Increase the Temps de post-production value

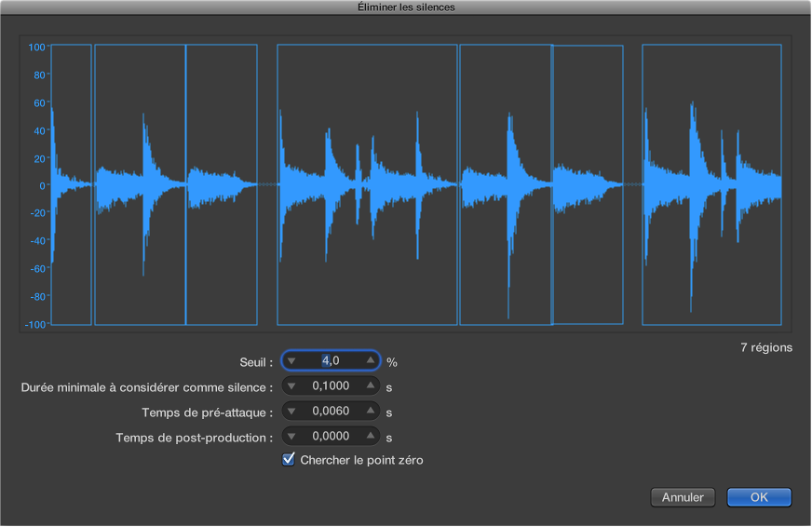click(371, 437)
